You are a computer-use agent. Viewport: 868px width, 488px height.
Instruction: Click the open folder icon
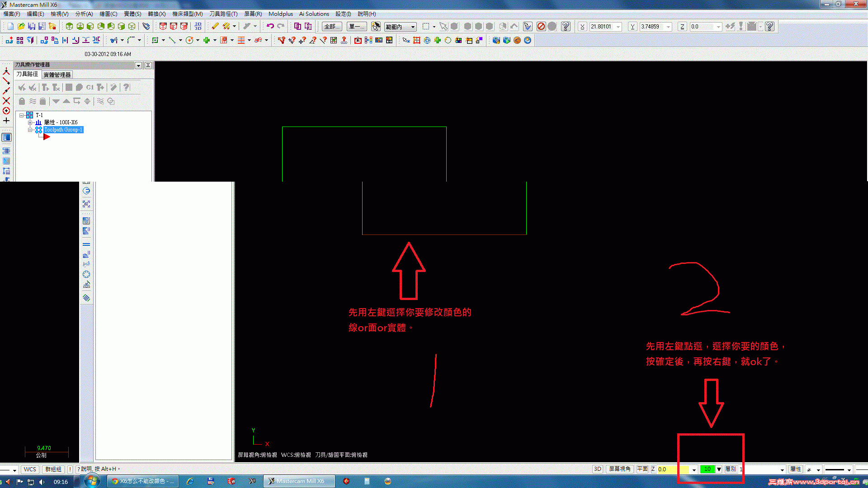21,26
